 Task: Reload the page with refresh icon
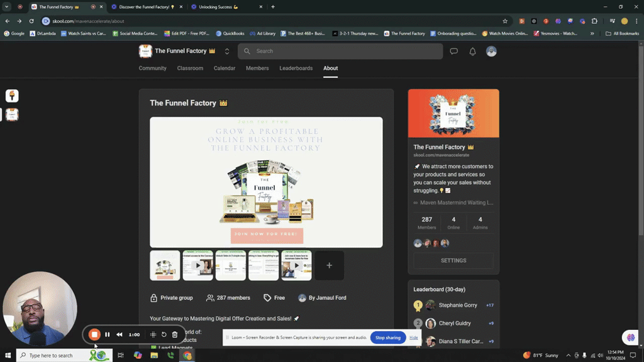click(31, 21)
